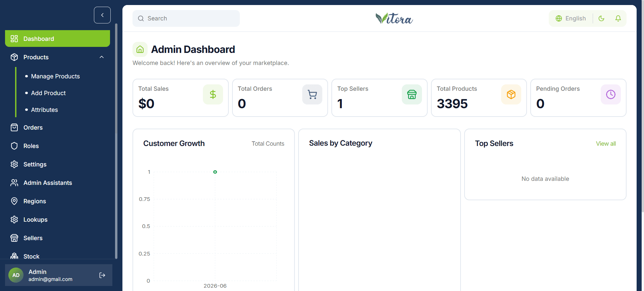Click the home icon beside Admin Dashboard
This screenshot has height=291, width=644.
click(140, 49)
